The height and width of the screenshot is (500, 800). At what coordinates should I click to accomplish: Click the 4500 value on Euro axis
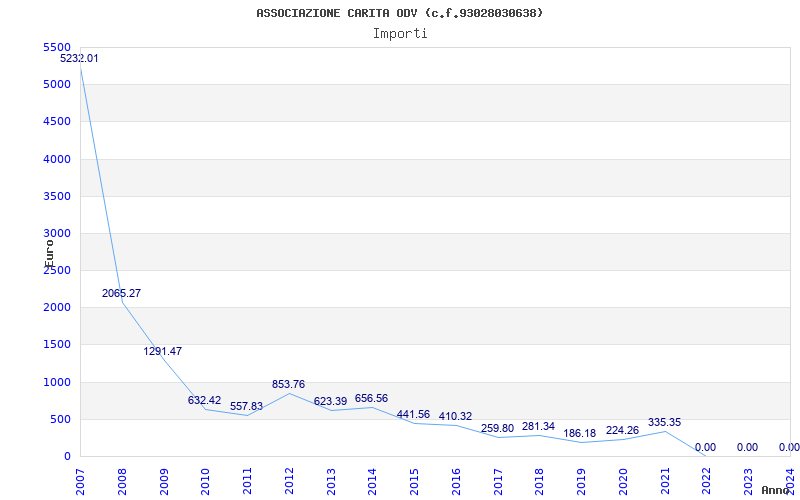[x=57, y=121]
